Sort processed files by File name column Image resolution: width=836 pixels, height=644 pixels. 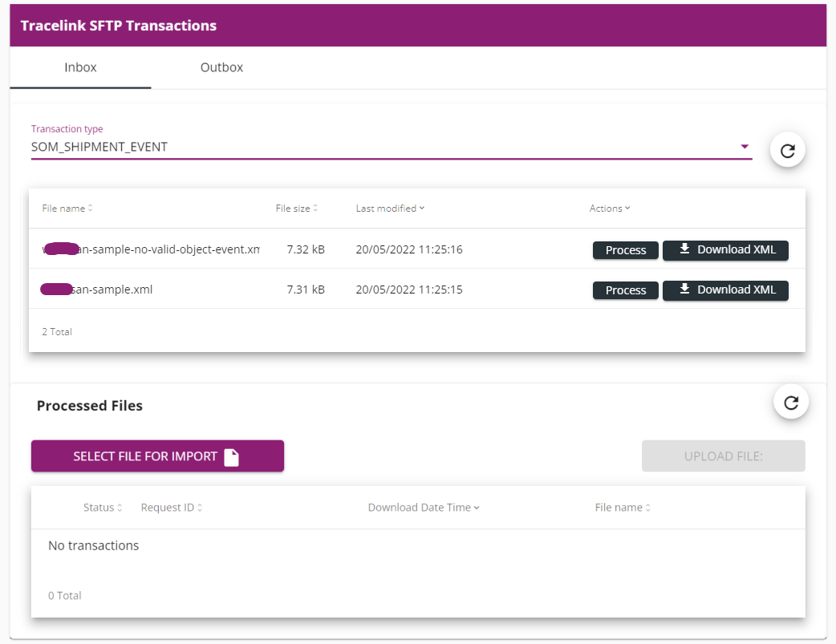pos(623,508)
